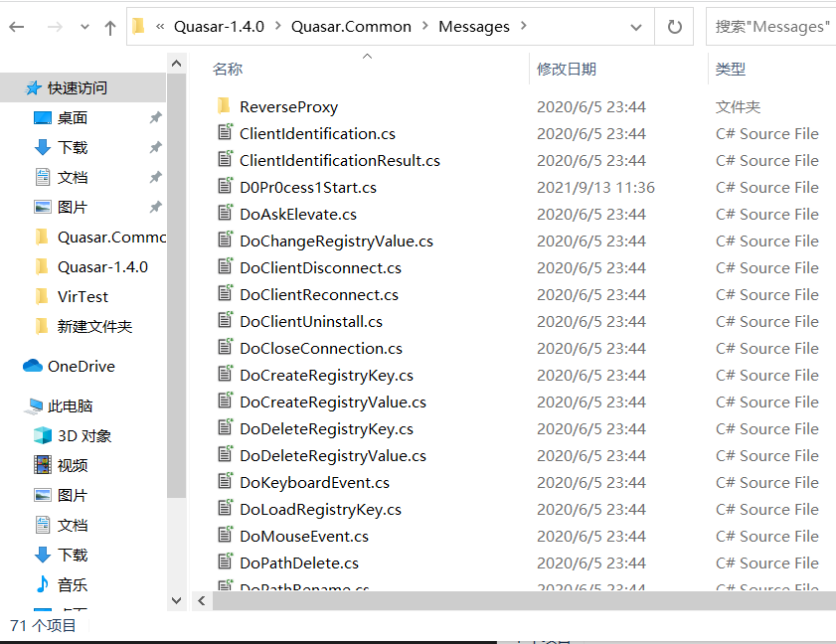Click the file name DoCreateRegistryValue.cs

click(333, 402)
